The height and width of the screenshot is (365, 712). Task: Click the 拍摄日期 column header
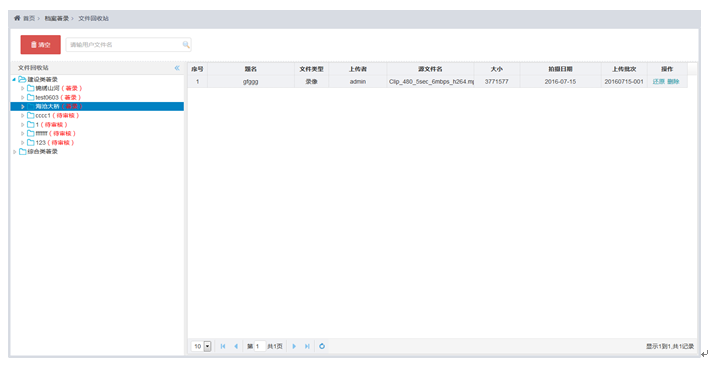[x=560, y=69]
